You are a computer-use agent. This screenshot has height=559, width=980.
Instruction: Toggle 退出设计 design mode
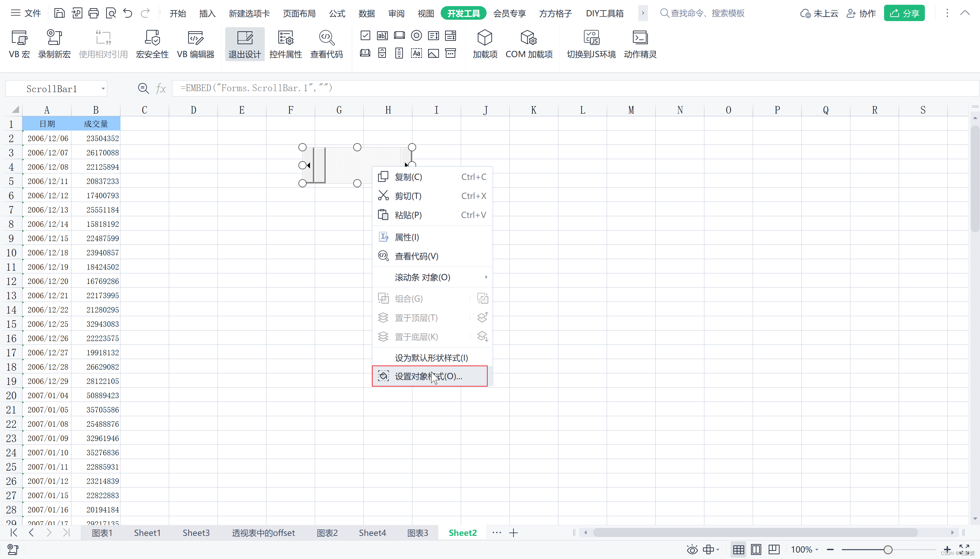245,44
